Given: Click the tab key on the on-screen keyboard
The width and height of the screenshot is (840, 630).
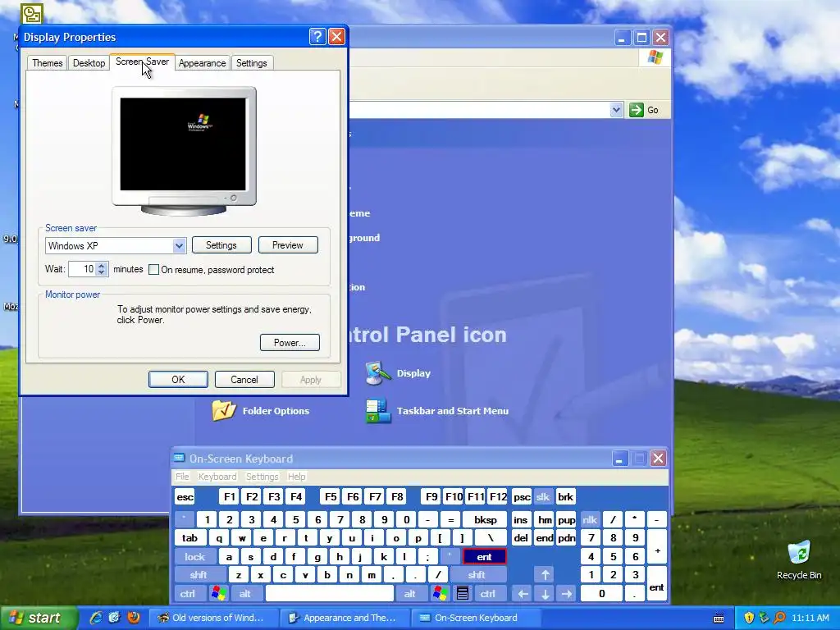Looking at the screenshot, I should [x=189, y=538].
